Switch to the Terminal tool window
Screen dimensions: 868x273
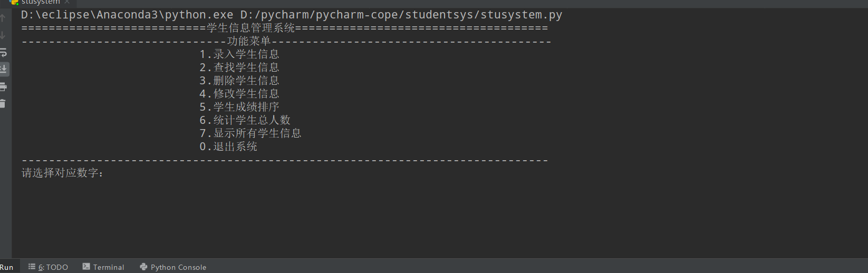(103, 267)
